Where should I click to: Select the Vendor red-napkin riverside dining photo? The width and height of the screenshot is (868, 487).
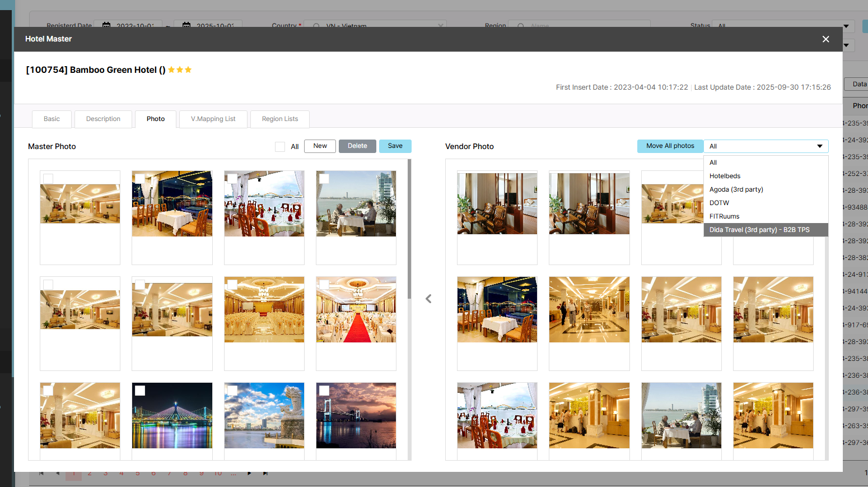(x=497, y=416)
